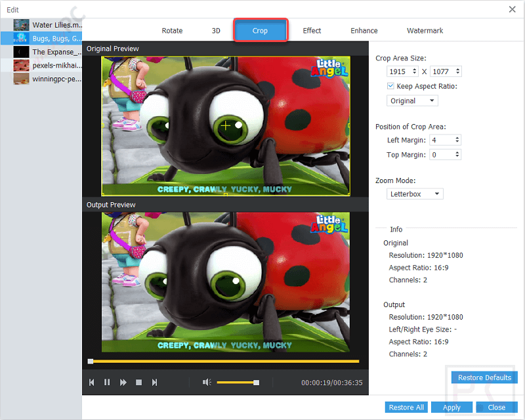Click the Close button
The width and height of the screenshot is (525, 420).
tap(497, 408)
